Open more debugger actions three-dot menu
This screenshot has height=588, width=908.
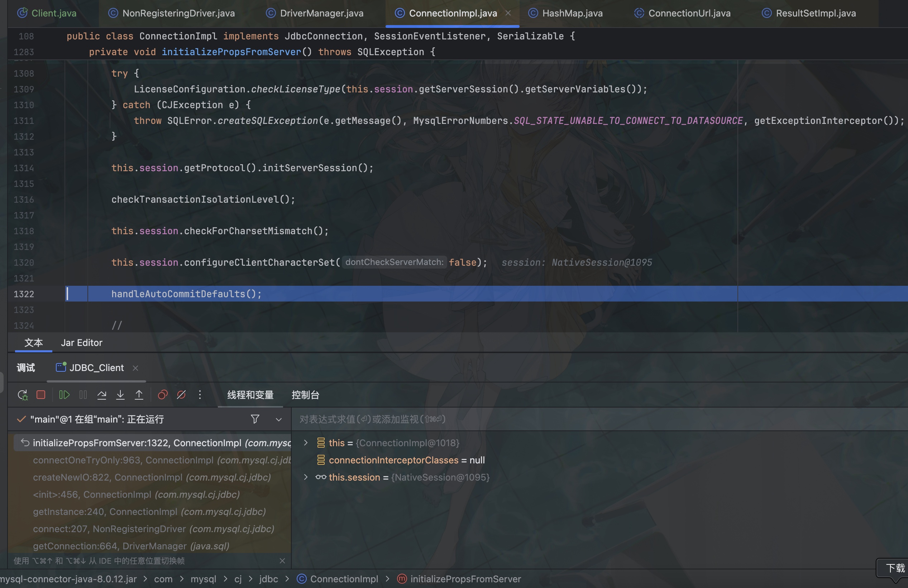point(200,395)
